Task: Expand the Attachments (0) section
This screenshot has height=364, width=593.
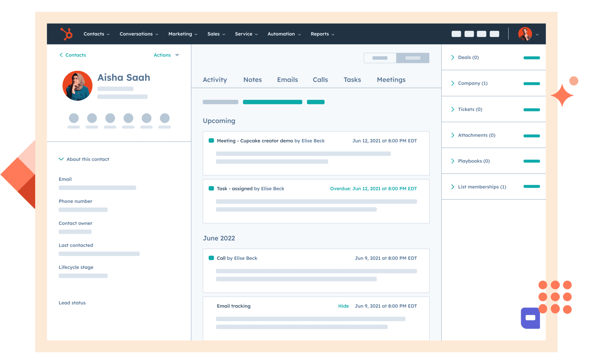Action: [x=473, y=135]
